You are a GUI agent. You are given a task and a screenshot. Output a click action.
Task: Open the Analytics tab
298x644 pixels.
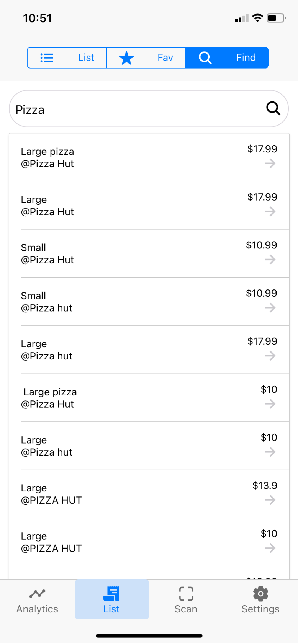[x=37, y=599]
